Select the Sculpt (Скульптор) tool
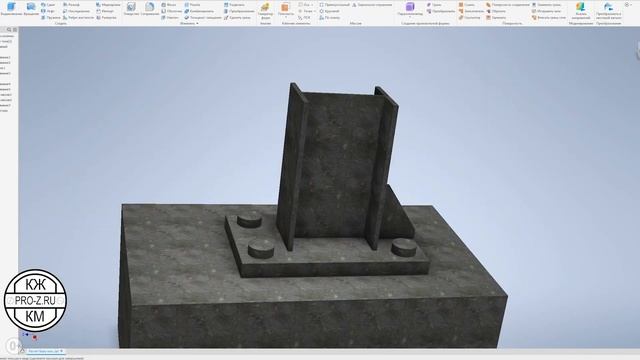The height and width of the screenshot is (360, 640). point(470,18)
